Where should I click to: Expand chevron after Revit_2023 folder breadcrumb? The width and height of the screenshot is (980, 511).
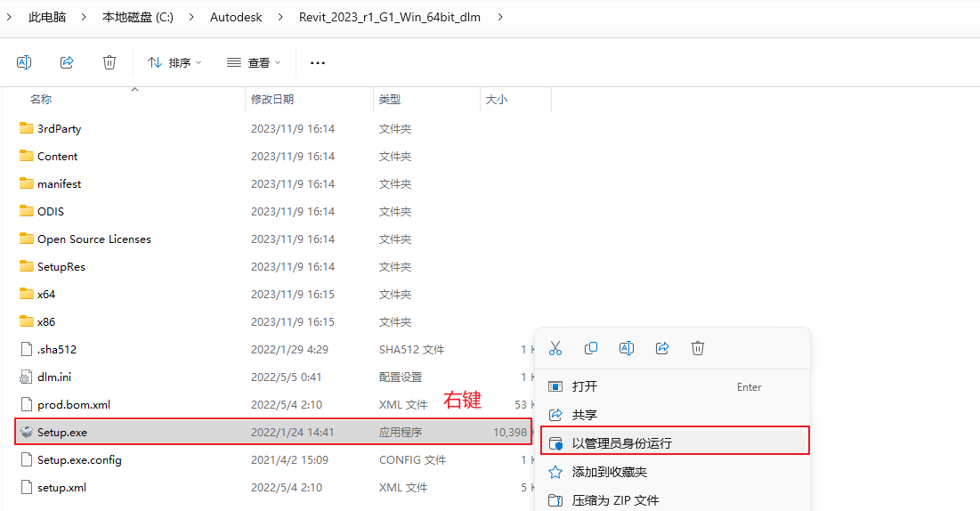point(500,18)
